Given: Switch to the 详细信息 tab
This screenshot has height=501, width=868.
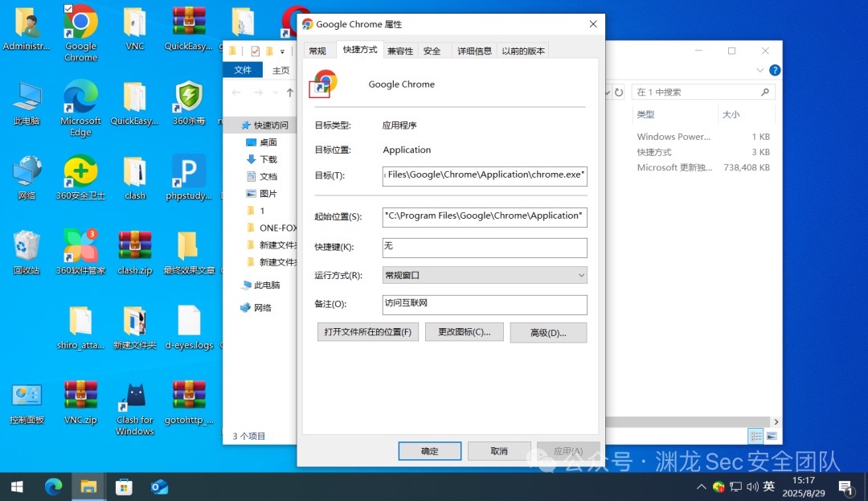Looking at the screenshot, I should pyautogui.click(x=474, y=51).
